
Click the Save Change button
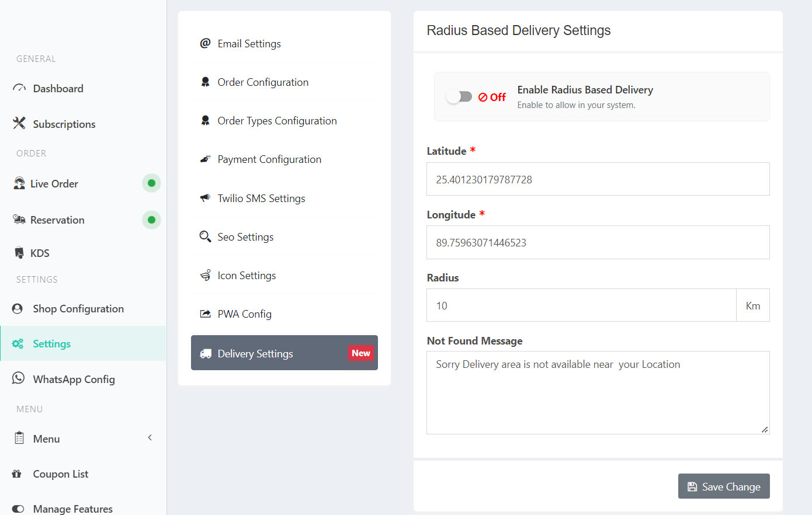(723, 486)
